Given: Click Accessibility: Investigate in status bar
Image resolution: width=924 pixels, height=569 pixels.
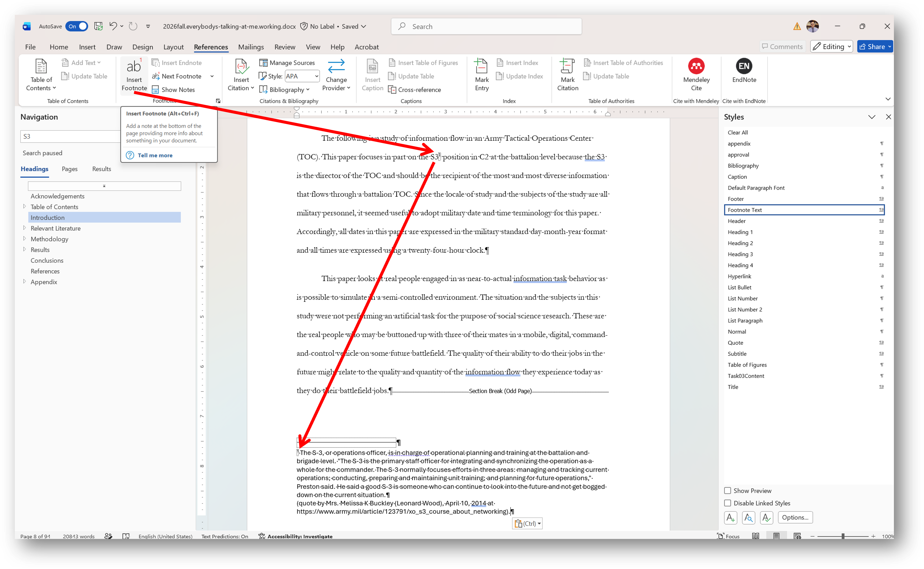Looking at the screenshot, I should pos(296,536).
